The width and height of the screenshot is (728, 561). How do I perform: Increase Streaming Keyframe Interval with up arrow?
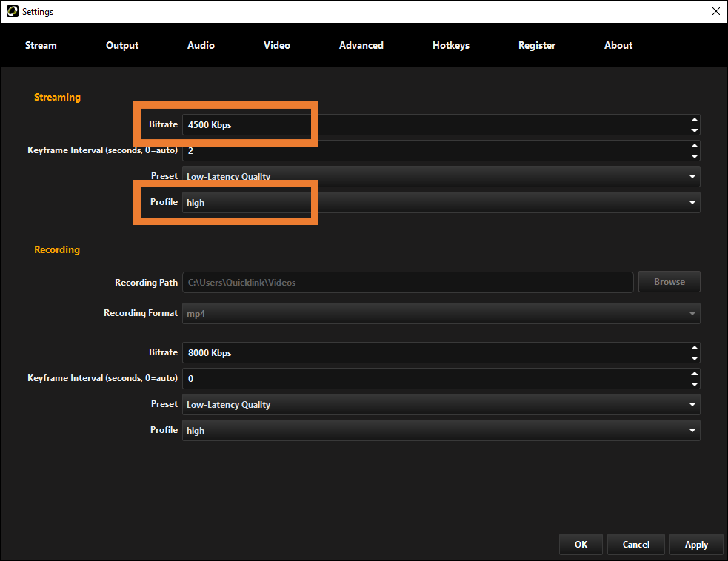click(694, 146)
